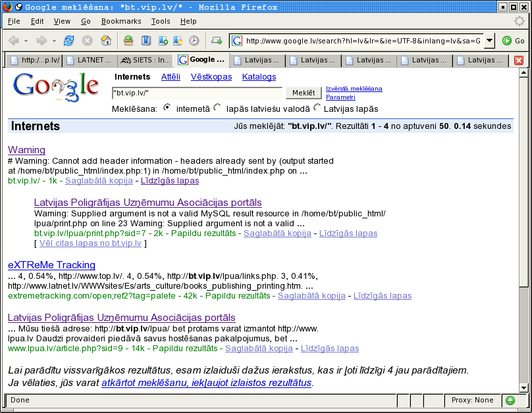
Task: Click in the Google search text field
Action: pos(196,93)
